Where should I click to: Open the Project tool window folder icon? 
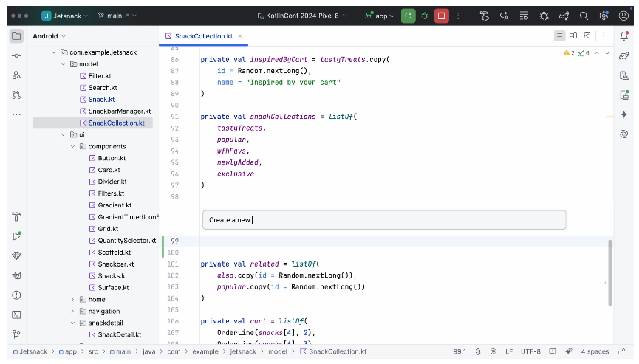16,36
